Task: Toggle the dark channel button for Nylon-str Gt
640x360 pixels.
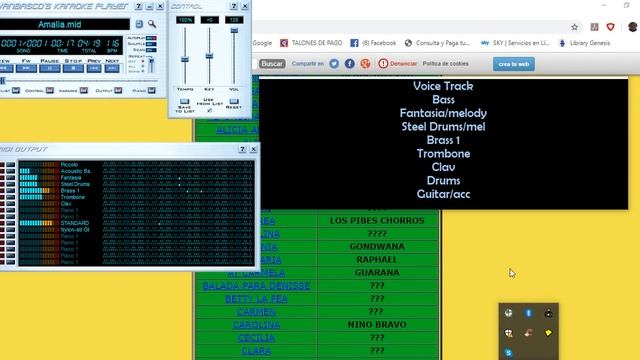Action: [x=11, y=230]
